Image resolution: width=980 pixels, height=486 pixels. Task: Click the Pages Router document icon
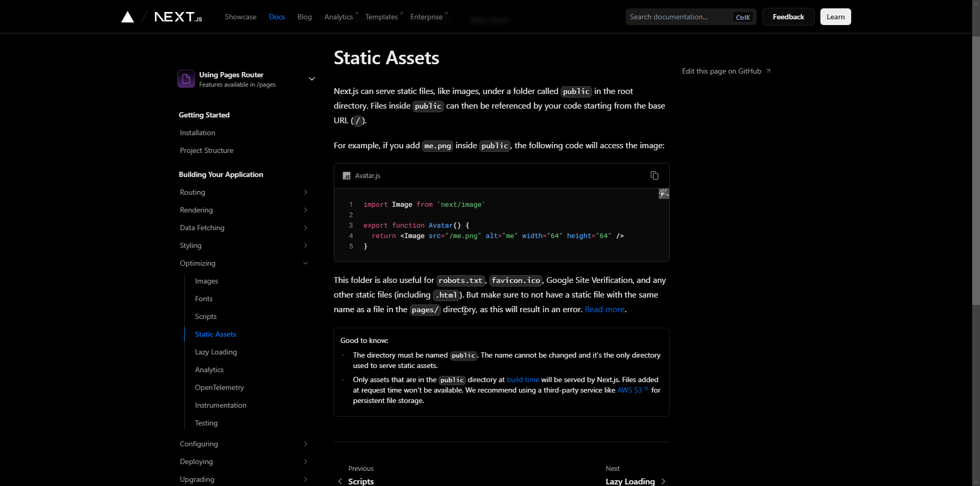(186, 79)
